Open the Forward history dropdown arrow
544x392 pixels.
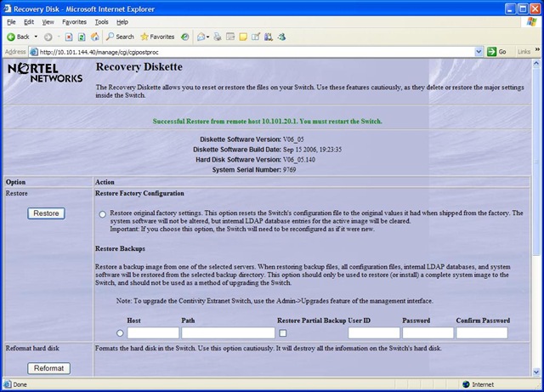[x=59, y=37]
